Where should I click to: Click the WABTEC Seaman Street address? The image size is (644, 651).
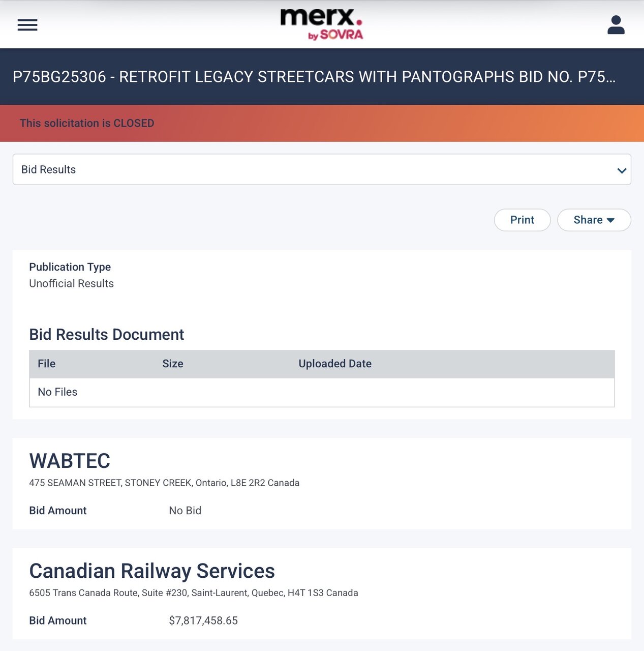[x=164, y=483]
